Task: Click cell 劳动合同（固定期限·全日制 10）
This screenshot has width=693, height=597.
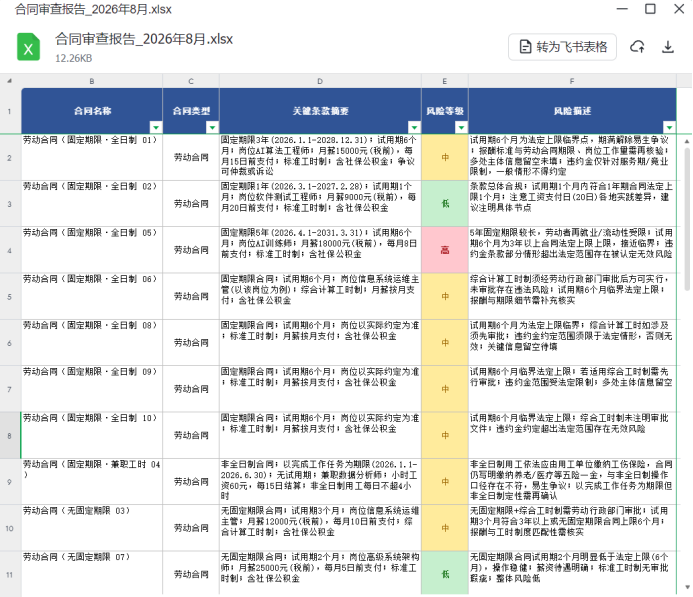Action: [x=92, y=436]
